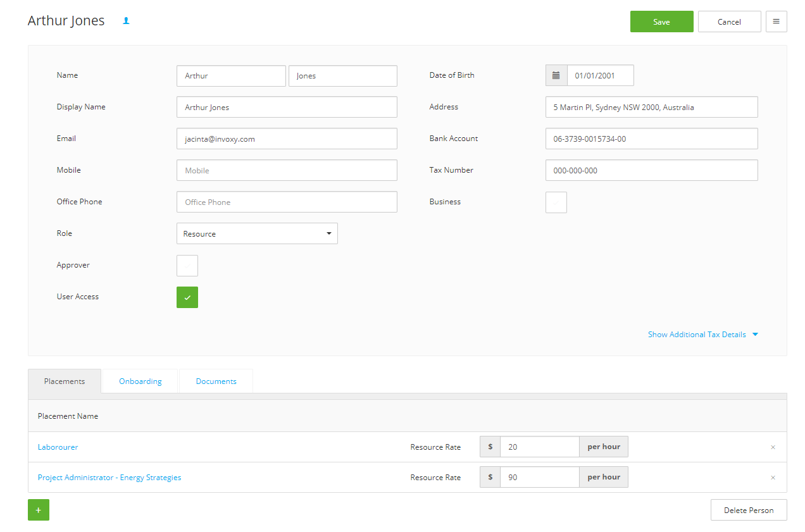
Task: Toggle the Approver checkbox
Action: (x=187, y=266)
